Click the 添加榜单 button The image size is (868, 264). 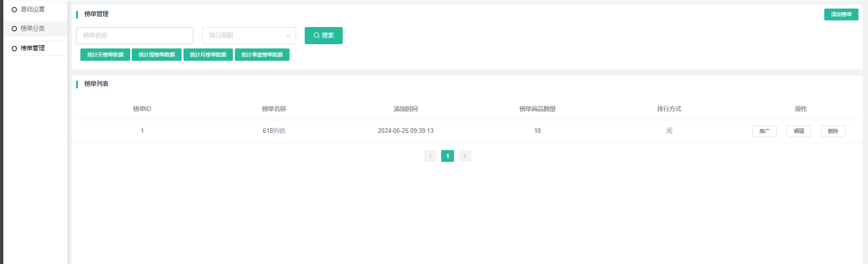pos(841,14)
